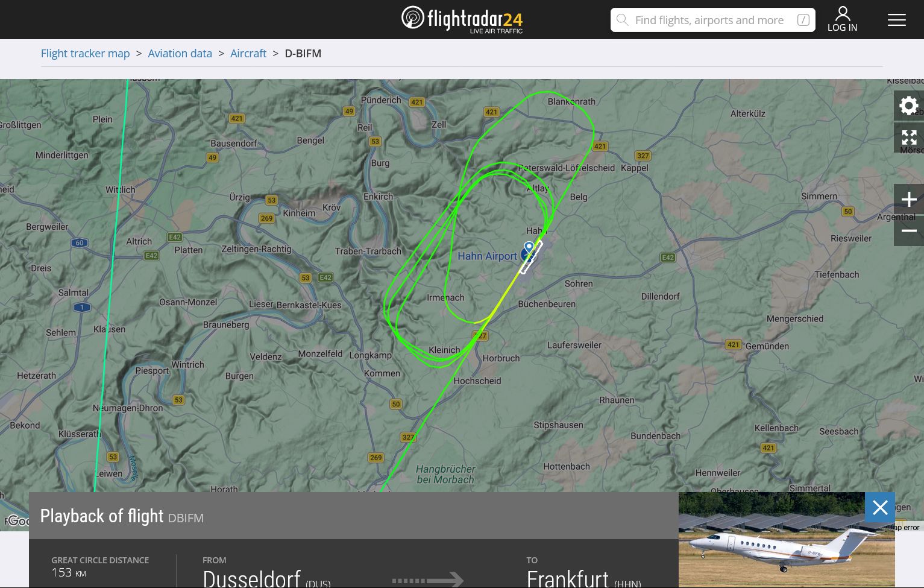Click the Kleinich village label
The image size is (924, 588).
coord(444,350)
